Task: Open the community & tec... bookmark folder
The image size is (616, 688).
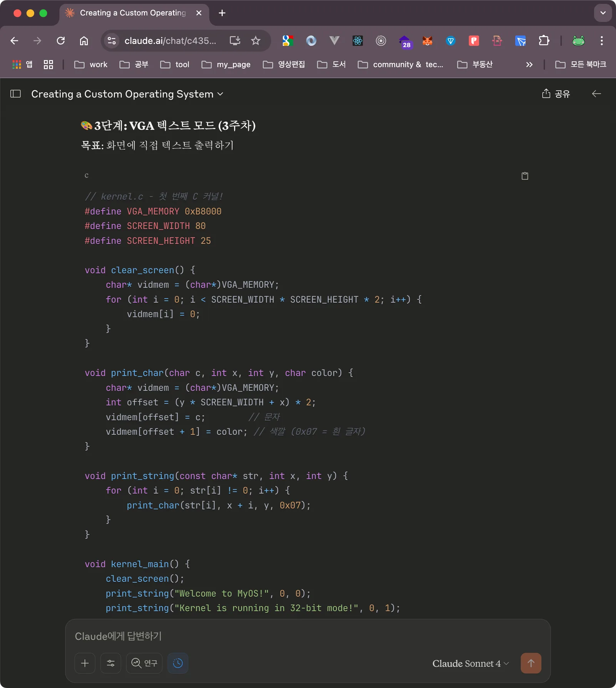Action: click(x=400, y=64)
